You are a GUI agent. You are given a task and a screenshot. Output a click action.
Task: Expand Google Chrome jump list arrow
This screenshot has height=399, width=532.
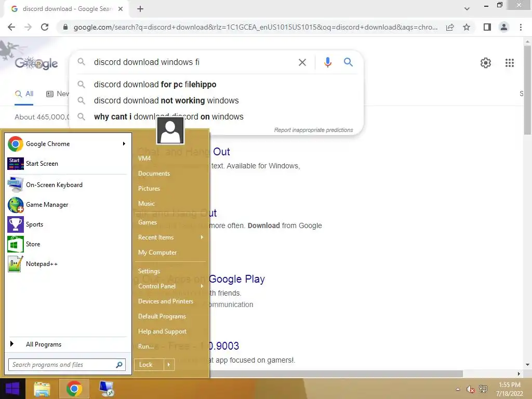coord(124,144)
